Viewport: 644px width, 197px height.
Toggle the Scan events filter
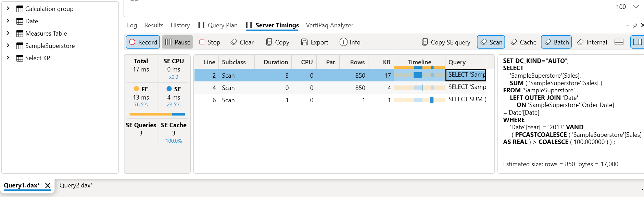click(491, 42)
